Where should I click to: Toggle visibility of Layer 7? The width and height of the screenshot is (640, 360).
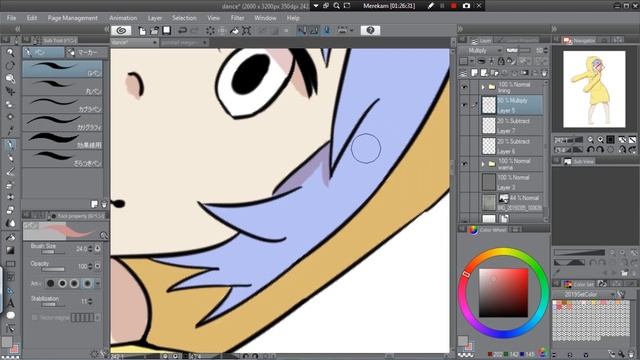pyautogui.click(x=464, y=125)
